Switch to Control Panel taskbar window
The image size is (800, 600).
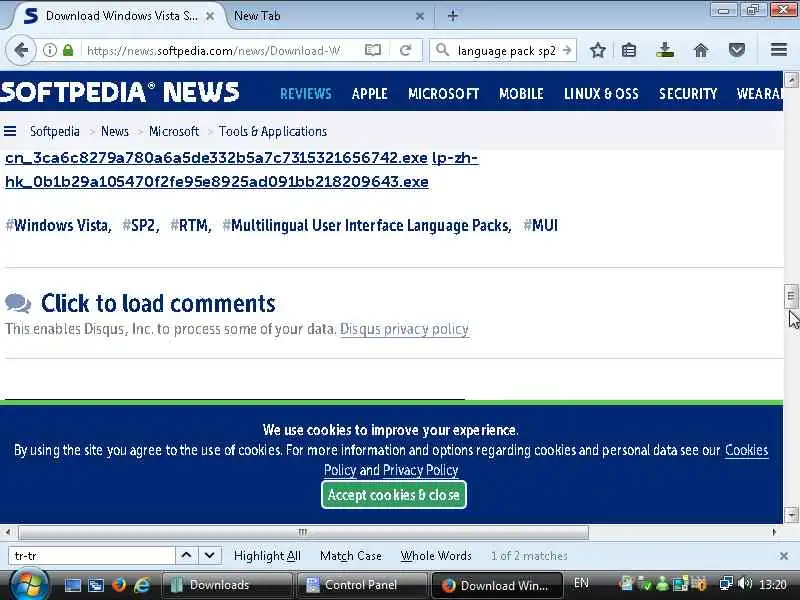tap(362, 585)
